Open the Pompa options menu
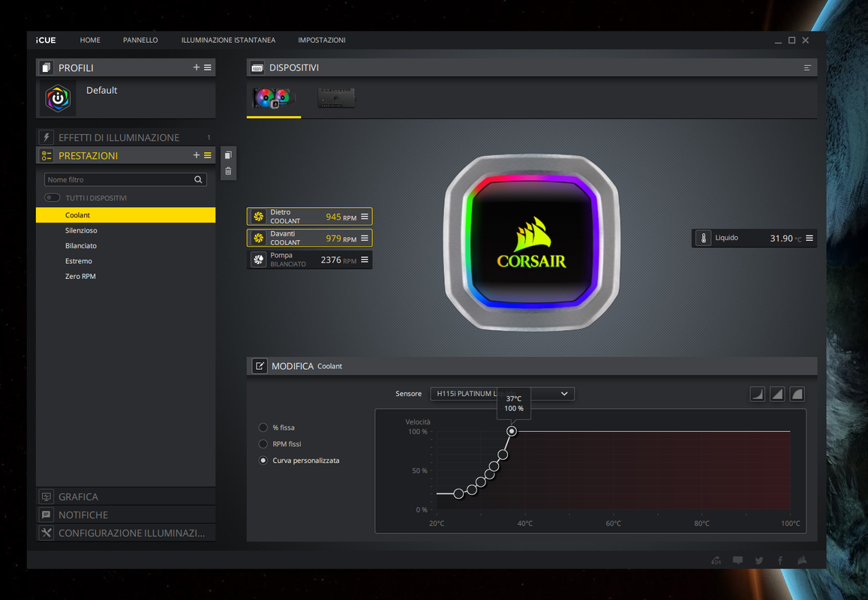868x600 pixels. pyautogui.click(x=365, y=259)
